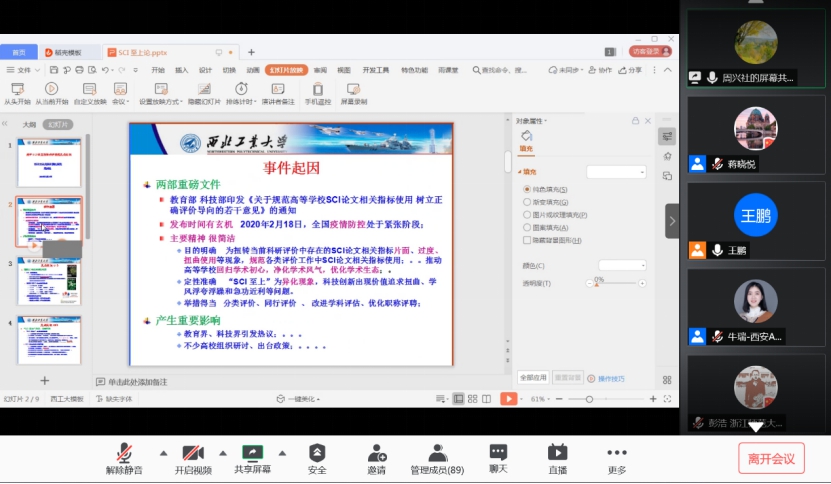Expand the side panel chevron arrow
831x484 pixels.
[x=672, y=221]
